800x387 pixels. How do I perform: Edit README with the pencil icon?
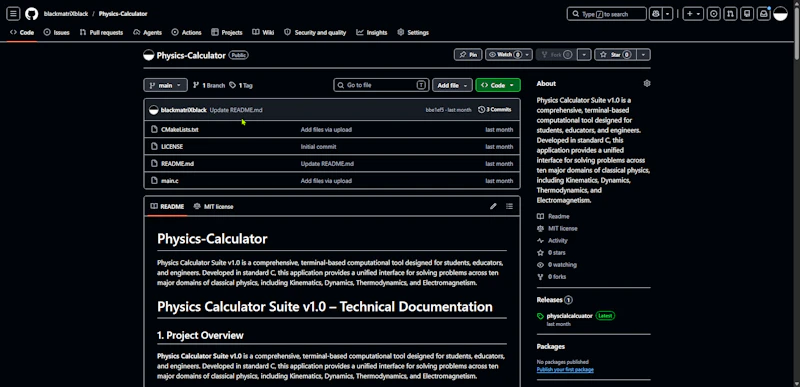pyautogui.click(x=493, y=207)
